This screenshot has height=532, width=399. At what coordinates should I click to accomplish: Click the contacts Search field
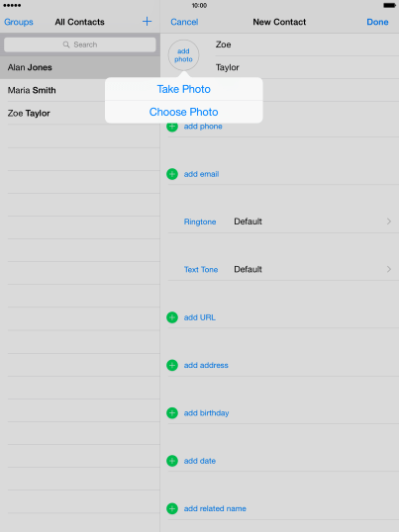pos(80,44)
